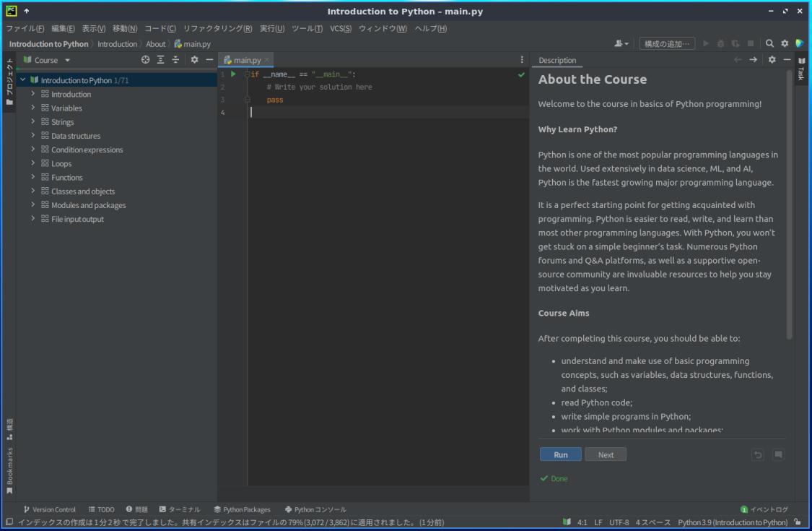Image resolution: width=812 pixels, height=531 pixels.
Task: Click 4:1 caret position in status bar
Action: (x=582, y=522)
